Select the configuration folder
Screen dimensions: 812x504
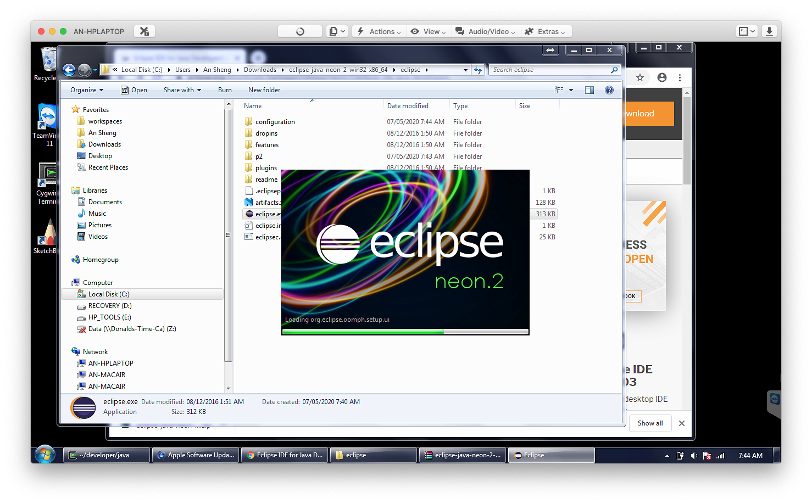[275, 122]
